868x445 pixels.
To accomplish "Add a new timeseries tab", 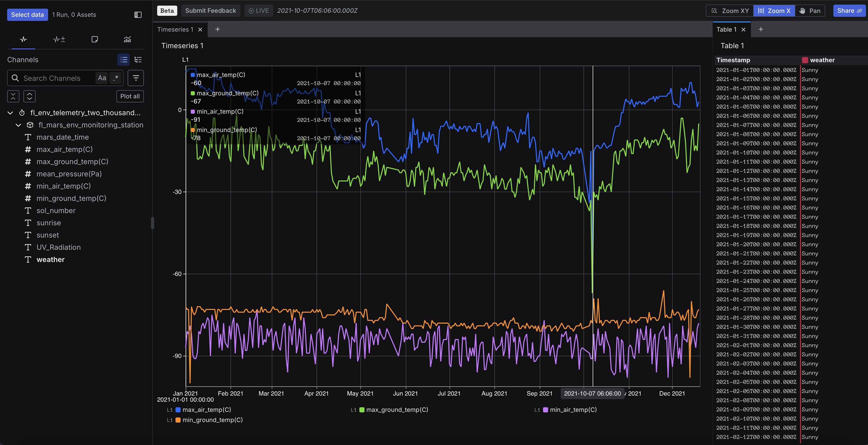I will point(218,29).
